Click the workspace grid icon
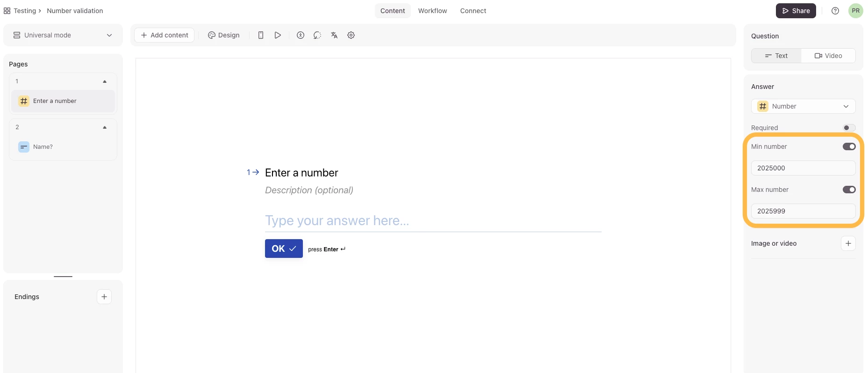Screen dimensions: 868x373 7,11
